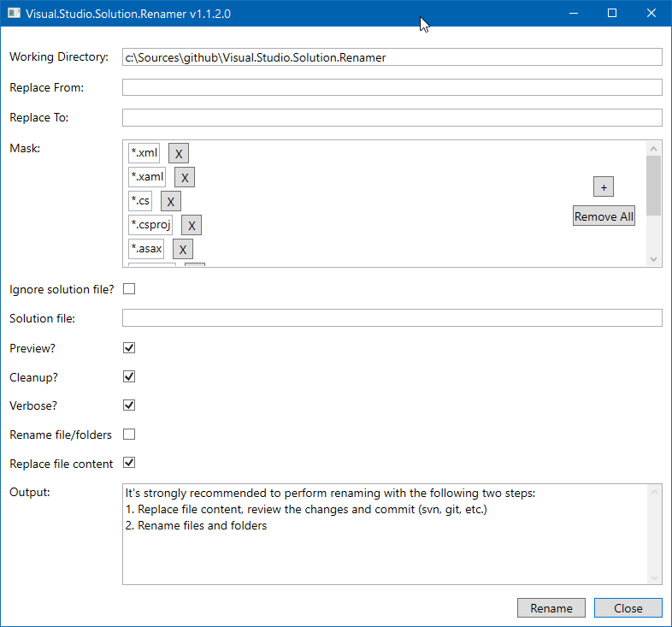Add a new mask with the + button
672x627 pixels.
(x=604, y=187)
